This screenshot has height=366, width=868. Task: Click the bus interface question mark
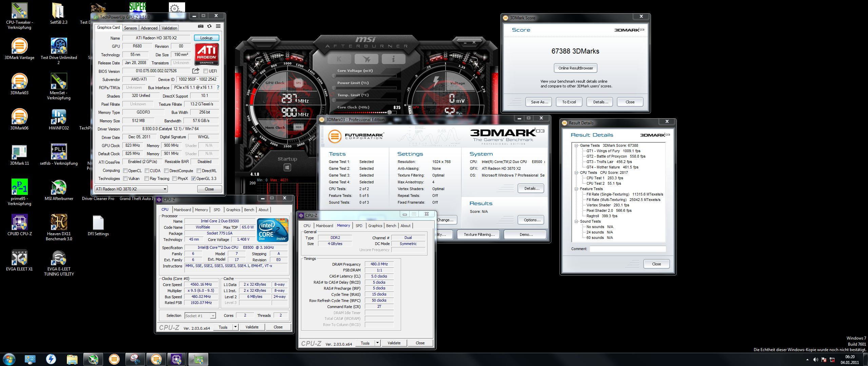218,87
